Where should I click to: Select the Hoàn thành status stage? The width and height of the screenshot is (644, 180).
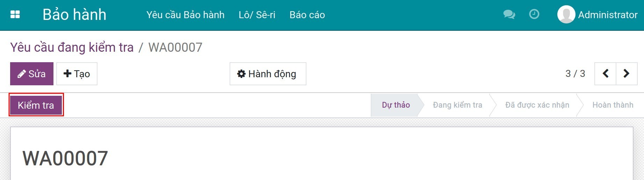[x=613, y=105]
